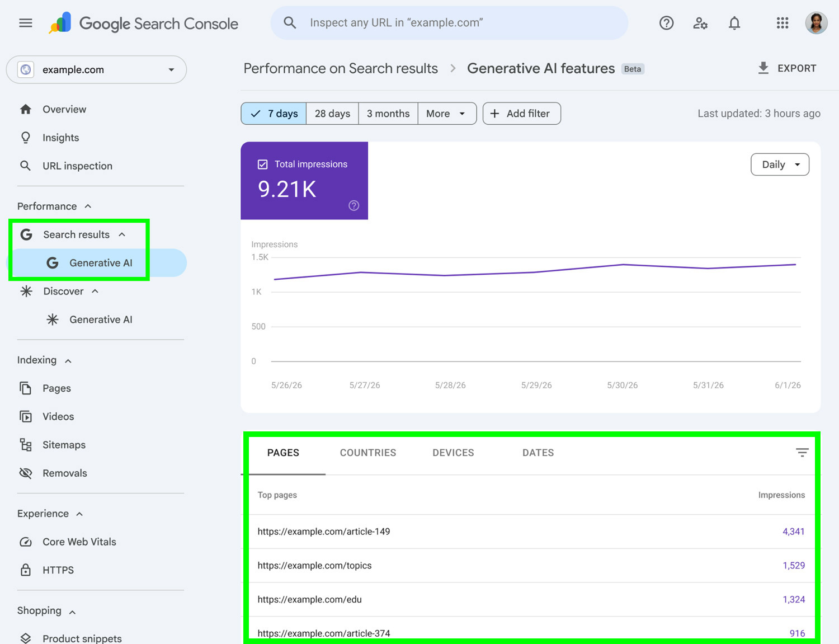The image size is (839, 644).
Task: Collapse the Search results group chevron
Action: tap(122, 234)
